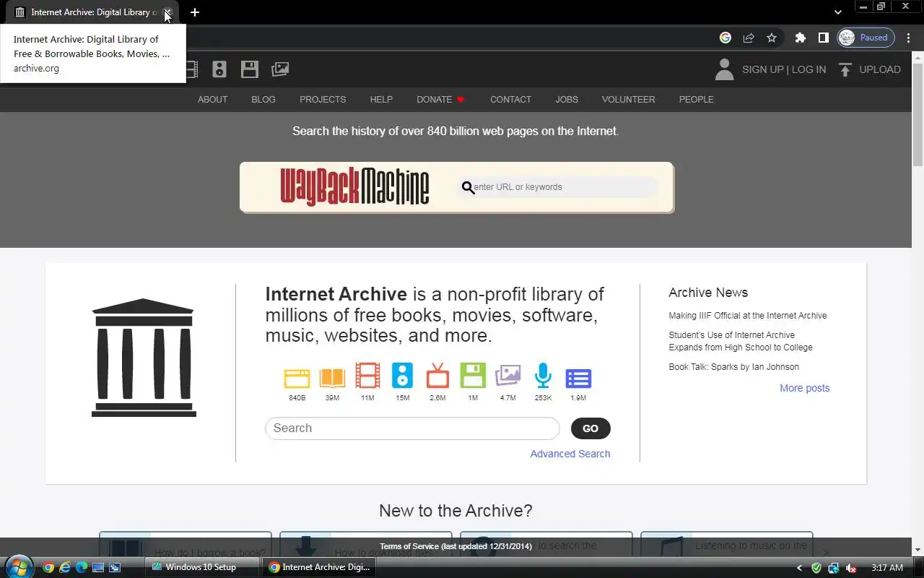Open 'Making IIIF Official at the Internet Archive'

(x=748, y=316)
